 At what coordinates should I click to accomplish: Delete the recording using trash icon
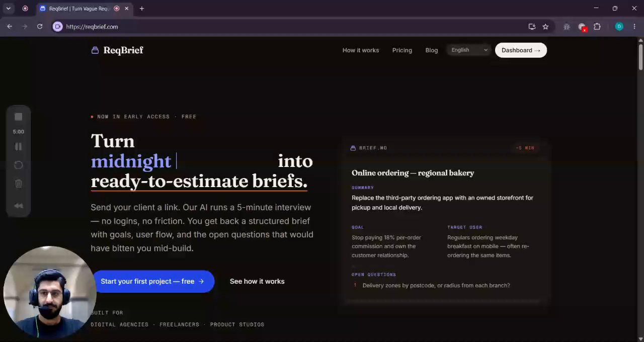(x=18, y=184)
